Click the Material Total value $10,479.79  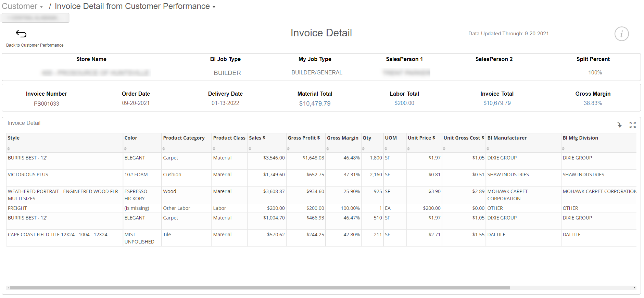click(315, 104)
